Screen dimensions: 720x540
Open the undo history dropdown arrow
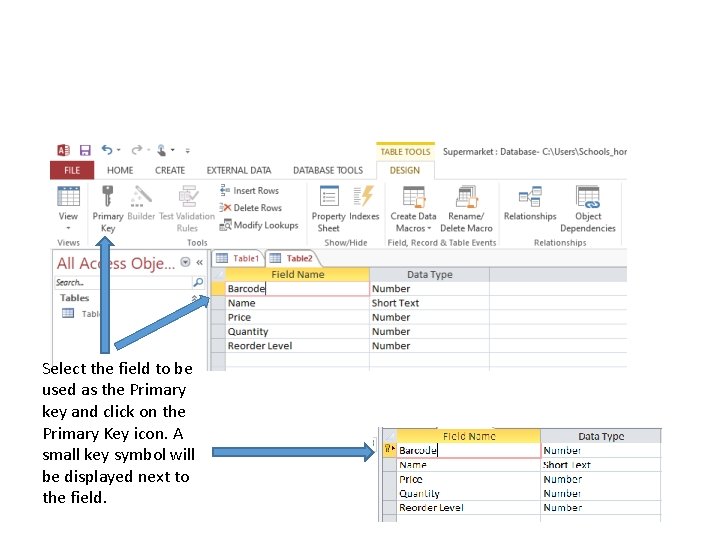coord(118,150)
